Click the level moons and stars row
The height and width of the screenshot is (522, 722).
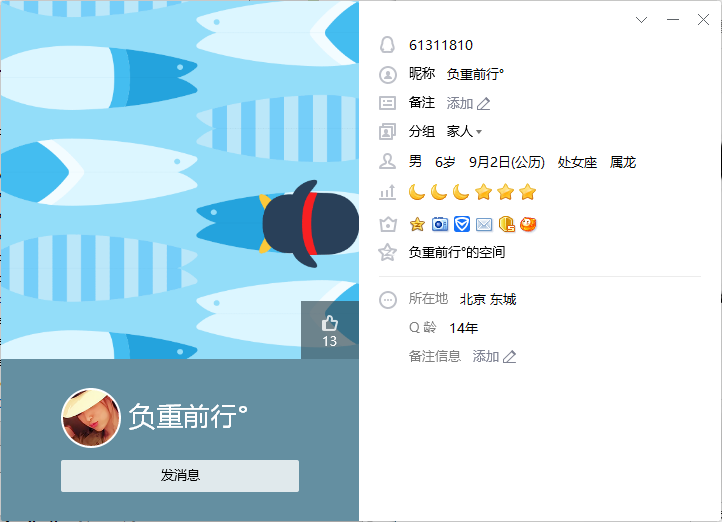tap(472, 192)
